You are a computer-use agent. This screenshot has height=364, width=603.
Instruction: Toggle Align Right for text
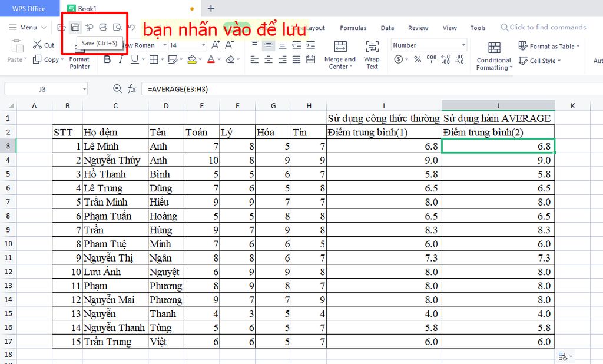(x=282, y=59)
